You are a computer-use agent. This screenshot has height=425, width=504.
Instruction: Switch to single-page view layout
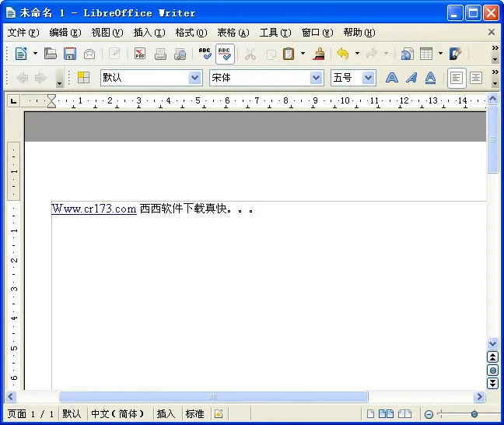[x=370, y=414]
